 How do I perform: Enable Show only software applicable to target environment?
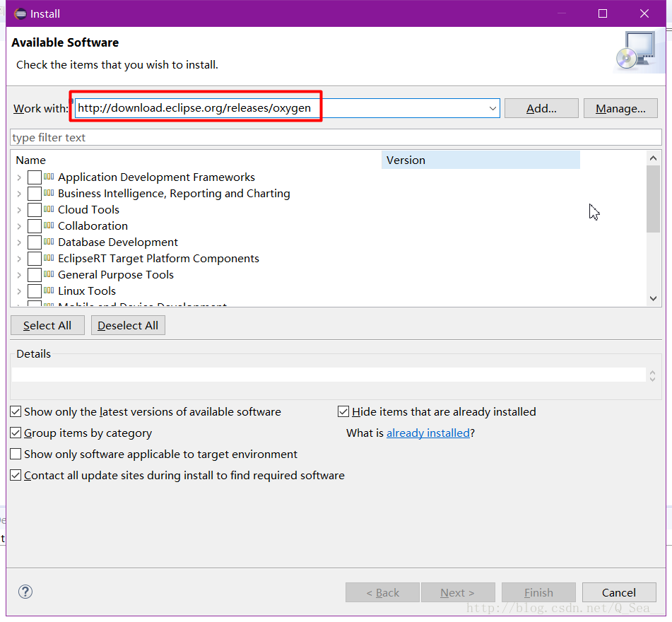[x=16, y=454]
